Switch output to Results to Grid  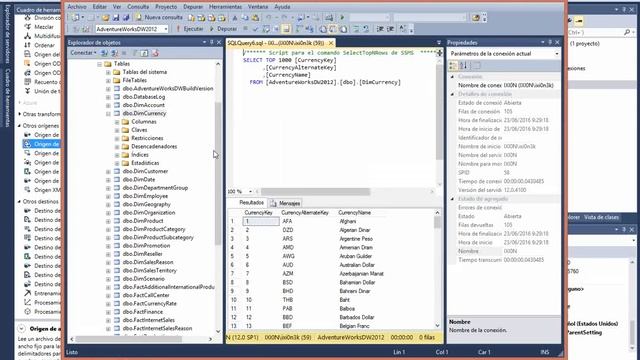point(333,29)
